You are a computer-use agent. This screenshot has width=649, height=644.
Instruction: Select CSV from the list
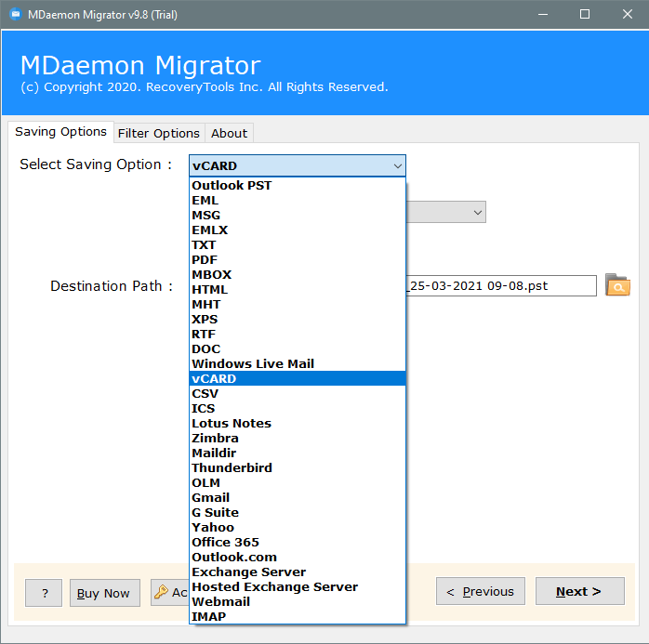(x=298, y=393)
